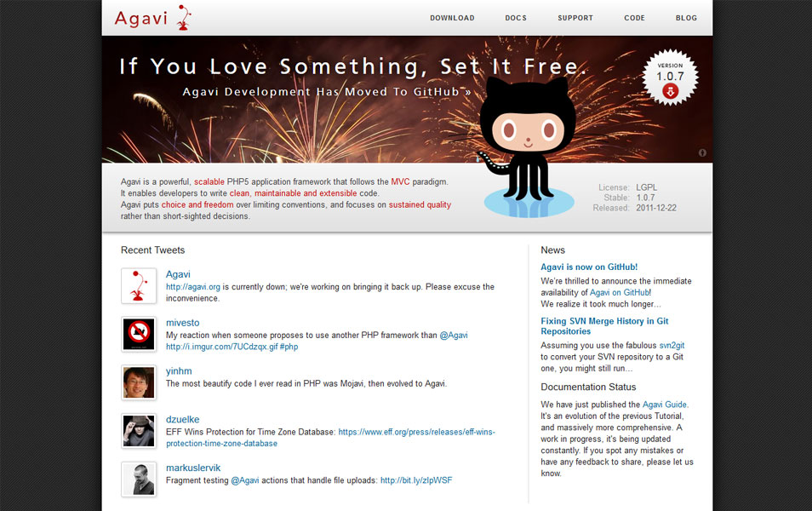Open the 'Agavi Guide' documentation link

tap(665, 405)
